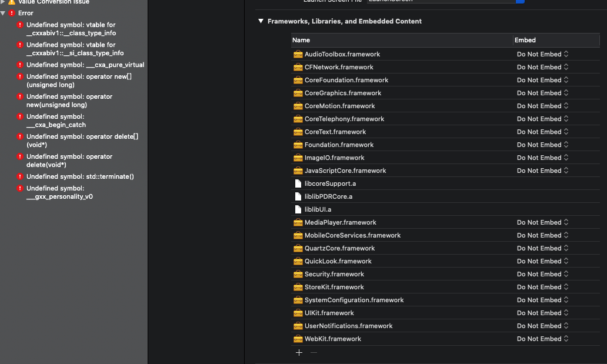Select error vtable for __si_class_type_info
The width and height of the screenshot is (607, 364).
(75, 49)
